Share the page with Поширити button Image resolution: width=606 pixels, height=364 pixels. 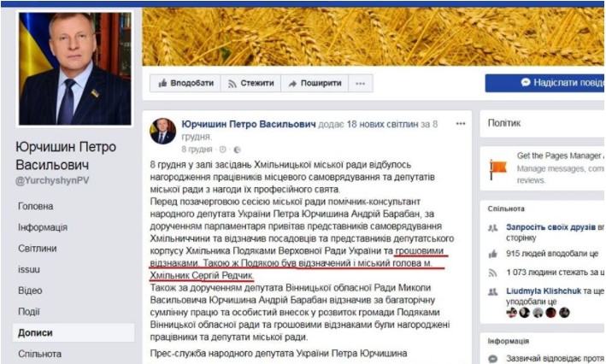coord(315,83)
